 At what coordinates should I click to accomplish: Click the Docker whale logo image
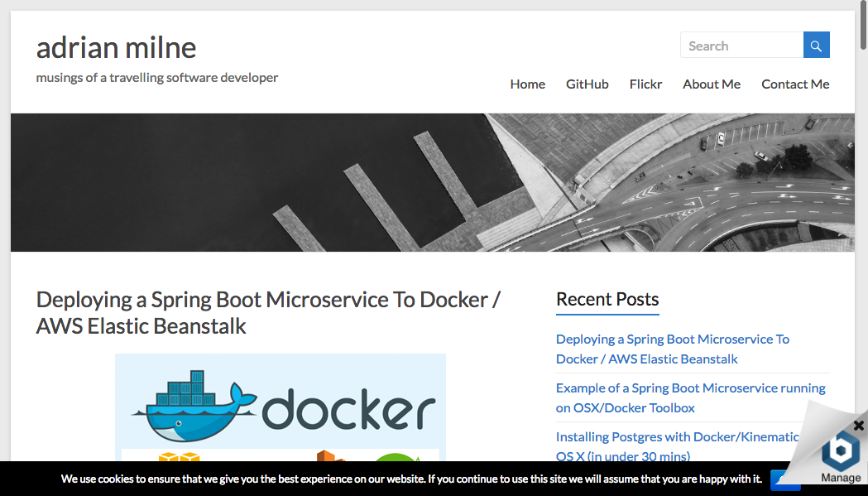281,407
